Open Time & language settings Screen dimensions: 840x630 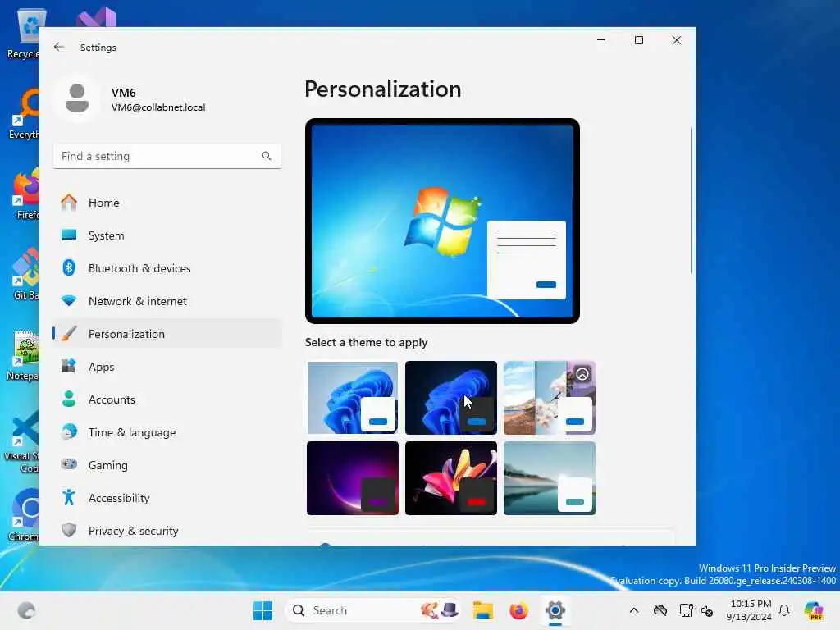point(167,431)
